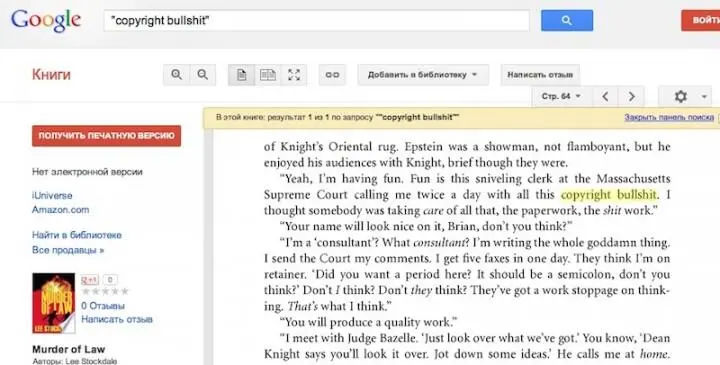720x365 pixels.
Task: Click the author name Lee Stockdale
Action: pos(91,361)
